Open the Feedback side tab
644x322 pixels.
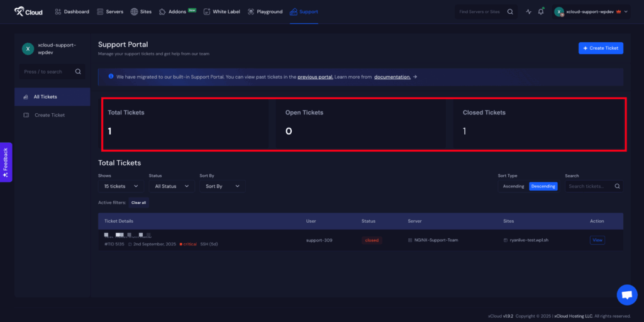[x=6, y=162]
